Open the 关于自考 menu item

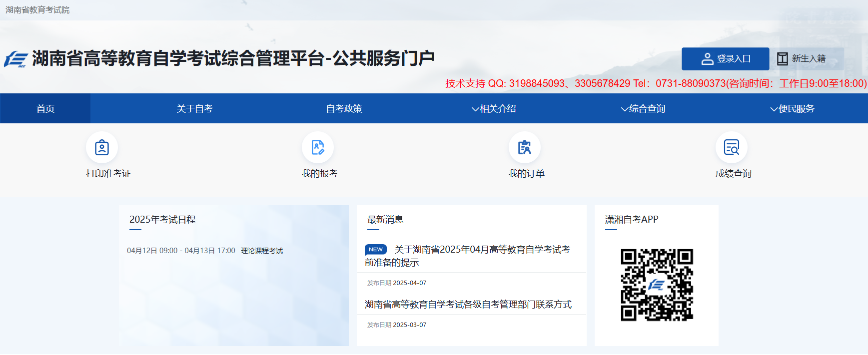click(194, 109)
